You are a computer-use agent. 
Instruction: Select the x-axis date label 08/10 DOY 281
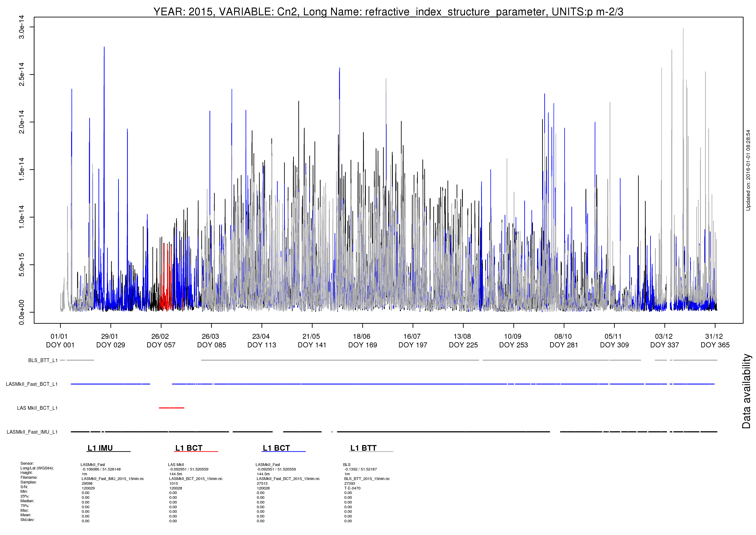click(564, 341)
